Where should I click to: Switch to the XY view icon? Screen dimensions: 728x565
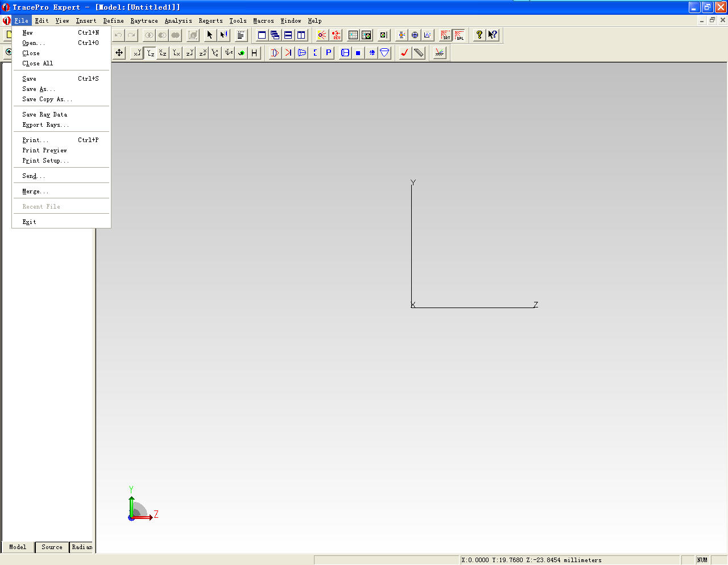[x=136, y=53]
